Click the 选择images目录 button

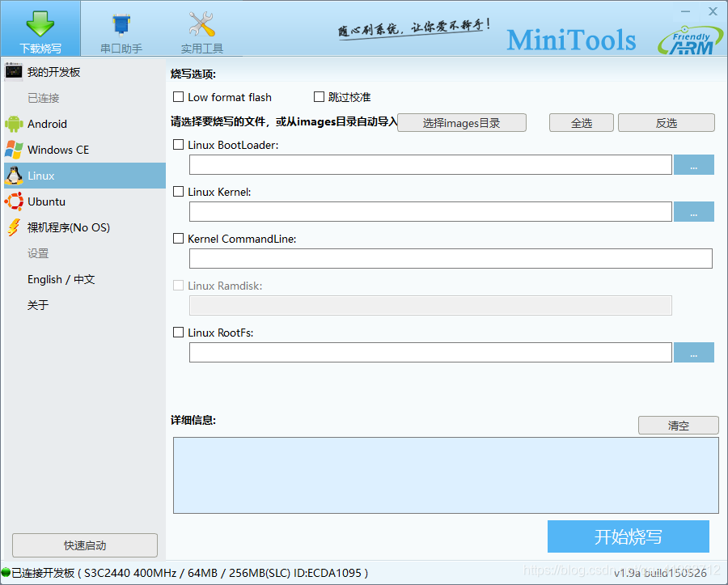pyautogui.click(x=462, y=122)
